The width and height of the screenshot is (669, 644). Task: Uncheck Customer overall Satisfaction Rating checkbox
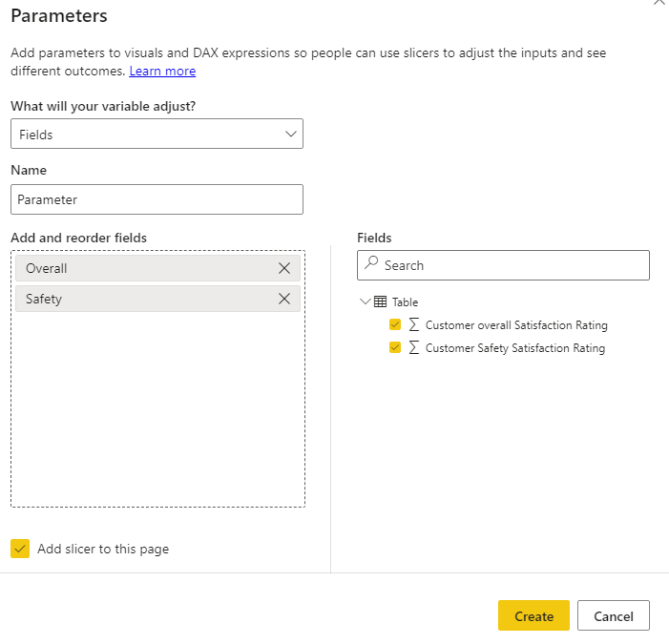[x=395, y=324]
